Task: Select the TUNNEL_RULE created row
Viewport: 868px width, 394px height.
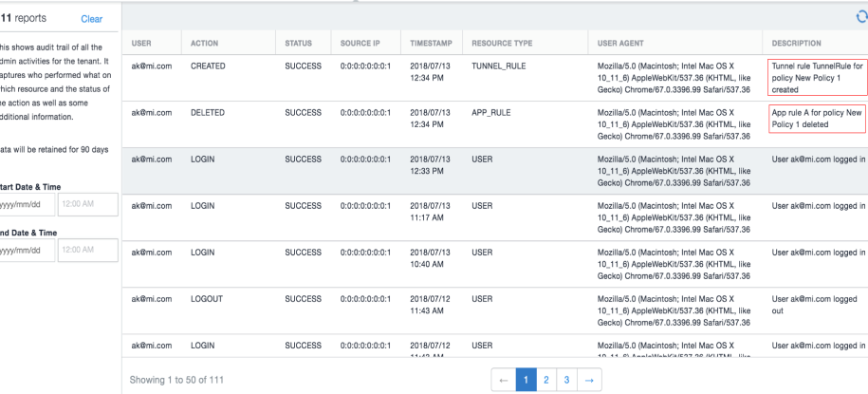Action: pyautogui.click(x=495, y=78)
